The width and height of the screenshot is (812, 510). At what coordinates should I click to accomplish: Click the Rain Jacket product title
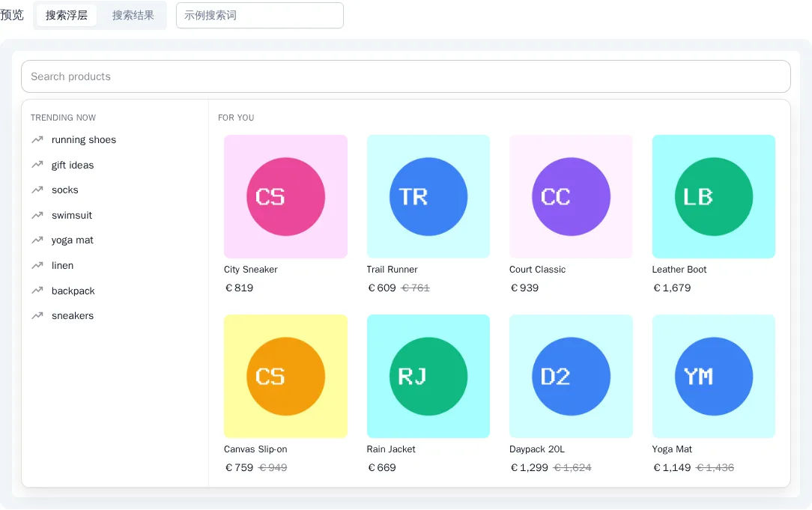(x=391, y=449)
